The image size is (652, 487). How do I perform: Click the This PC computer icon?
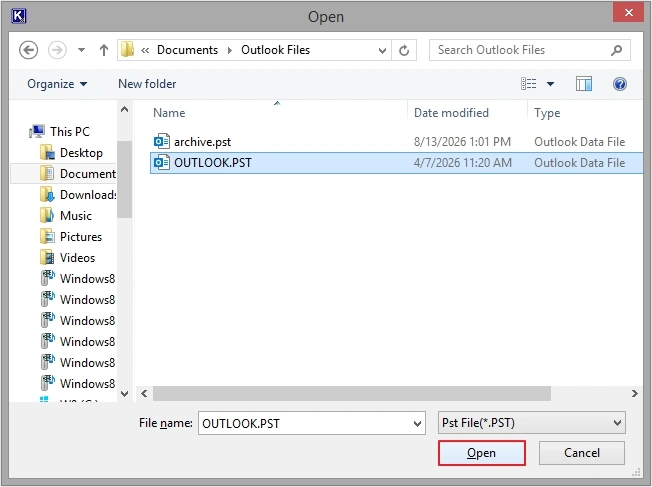[37, 131]
